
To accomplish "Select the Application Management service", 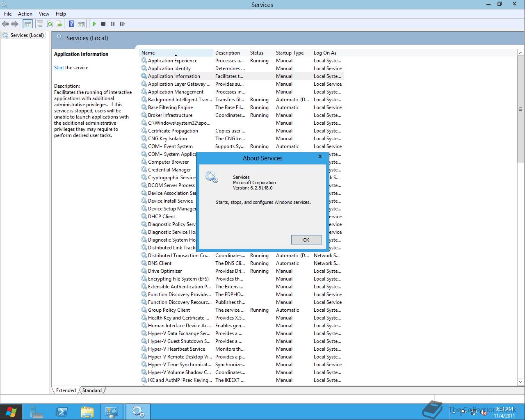I will pyautogui.click(x=242, y=92).
